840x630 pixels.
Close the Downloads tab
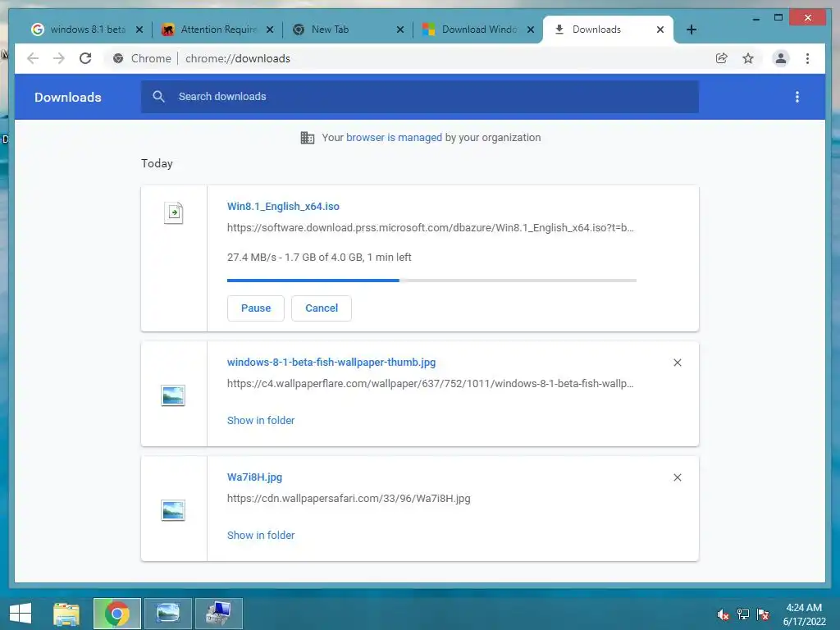pos(660,30)
